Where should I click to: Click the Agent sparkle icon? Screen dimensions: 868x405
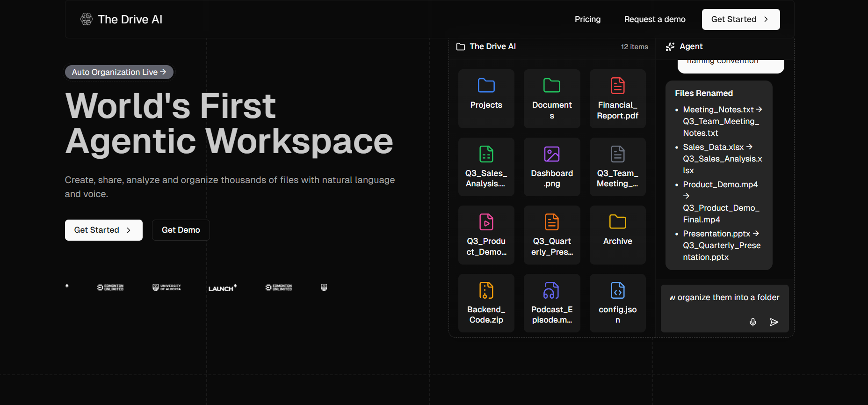pyautogui.click(x=670, y=46)
